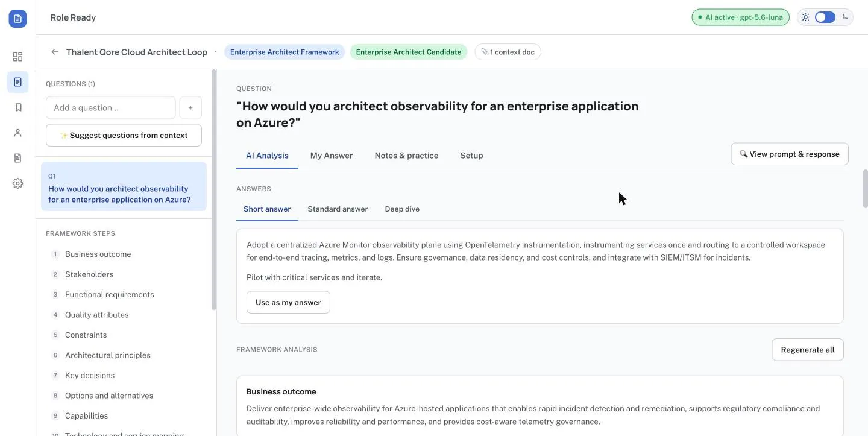Toggle the light/dark theme switch

tap(825, 17)
